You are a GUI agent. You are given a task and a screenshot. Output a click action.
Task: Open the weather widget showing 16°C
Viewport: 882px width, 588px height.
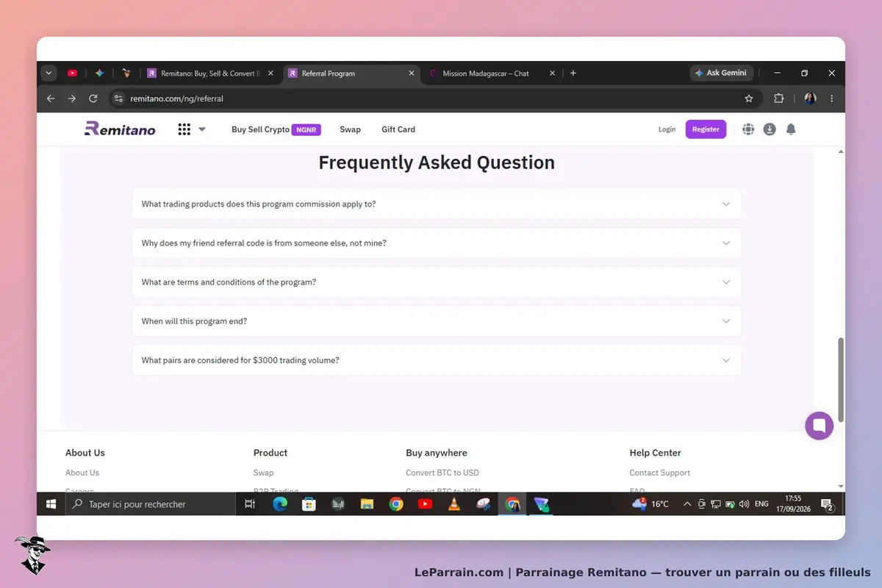651,504
